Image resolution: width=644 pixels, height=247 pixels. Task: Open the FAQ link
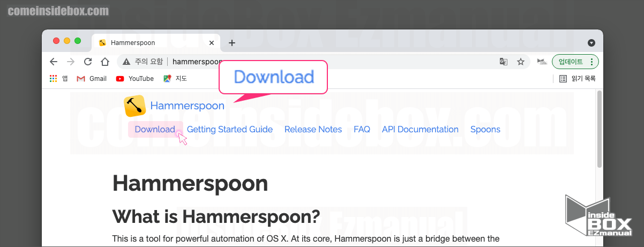(362, 129)
